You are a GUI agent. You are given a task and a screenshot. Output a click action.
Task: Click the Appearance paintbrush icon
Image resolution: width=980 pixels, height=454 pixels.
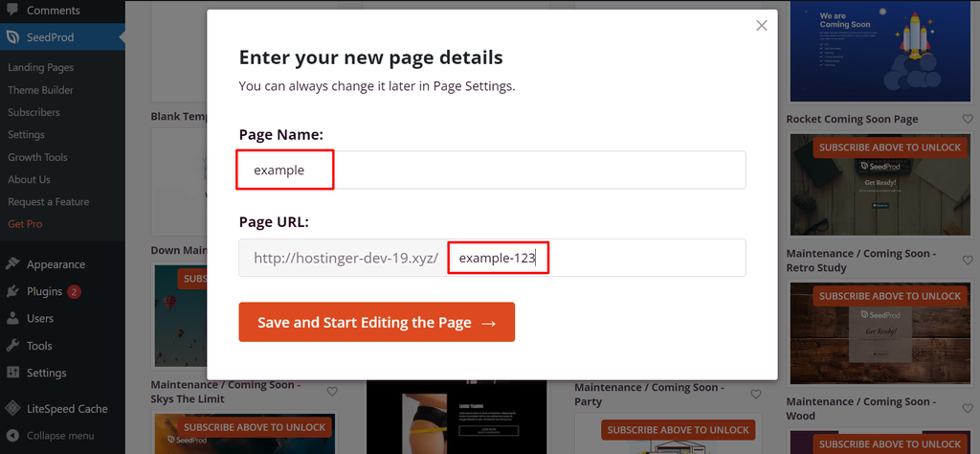tap(12, 264)
